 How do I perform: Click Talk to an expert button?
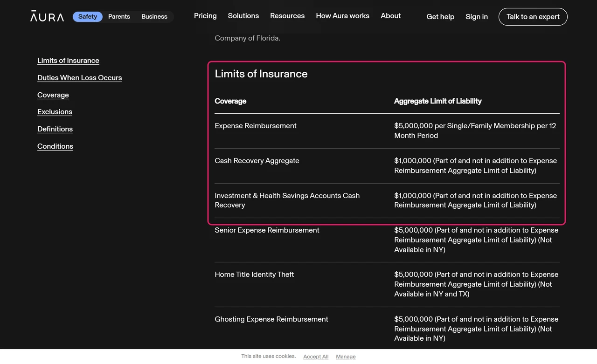(533, 17)
